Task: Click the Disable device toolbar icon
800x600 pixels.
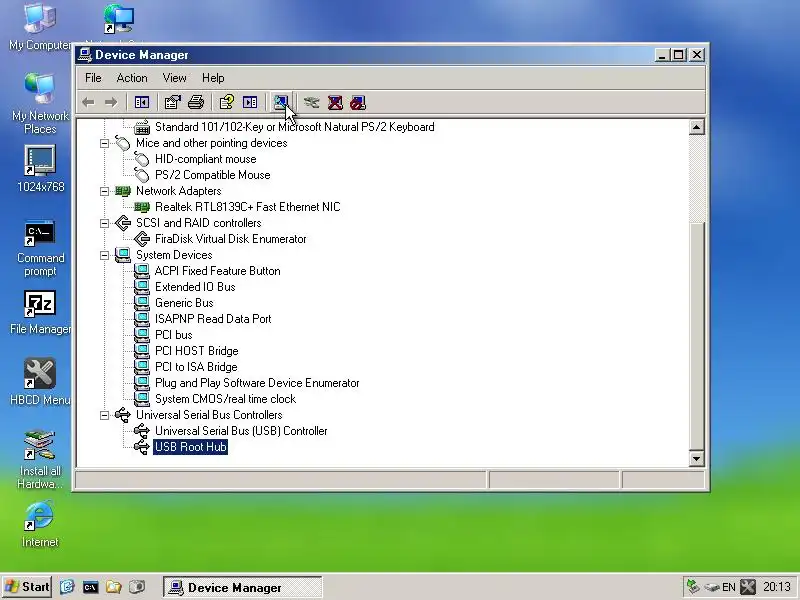Action: [x=358, y=103]
